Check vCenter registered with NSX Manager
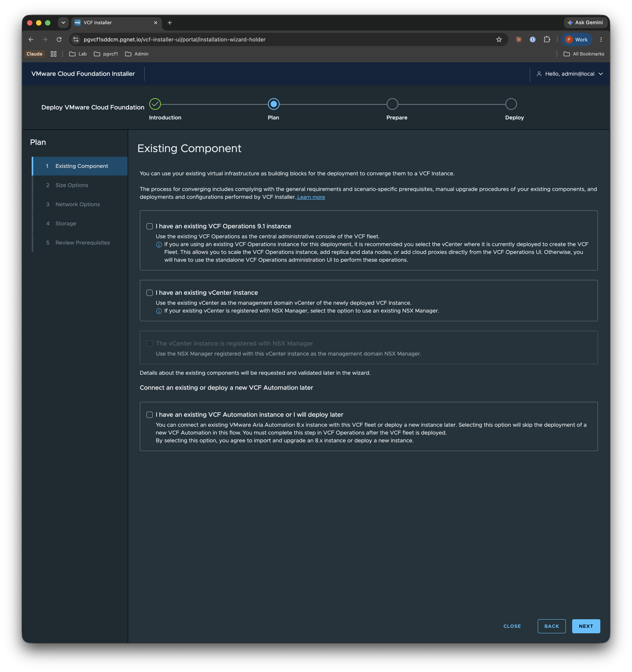The image size is (632, 672). (x=149, y=343)
